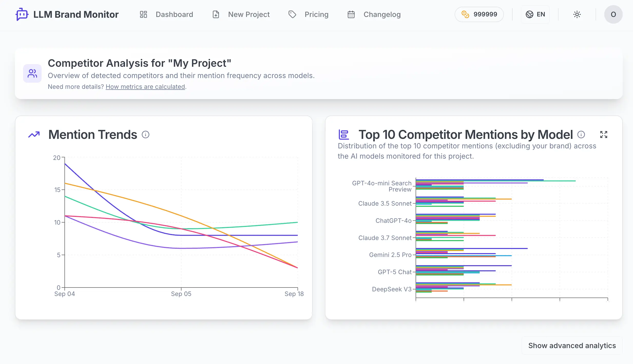
Task: Click the New Project file-plus icon
Action: 216,14
